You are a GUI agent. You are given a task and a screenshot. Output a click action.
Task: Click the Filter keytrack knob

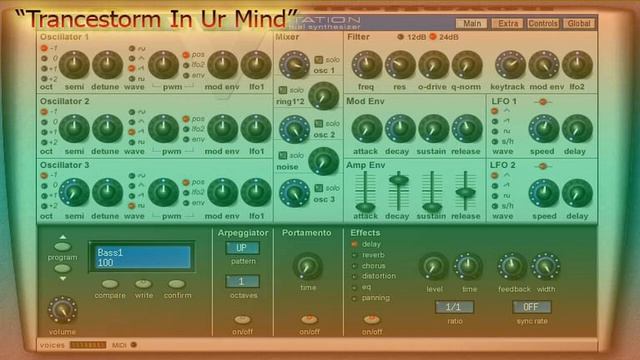pyautogui.click(x=510, y=64)
